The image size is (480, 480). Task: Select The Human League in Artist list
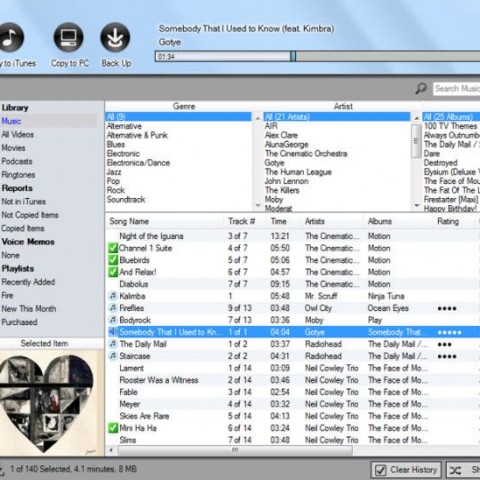tap(298, 172)
